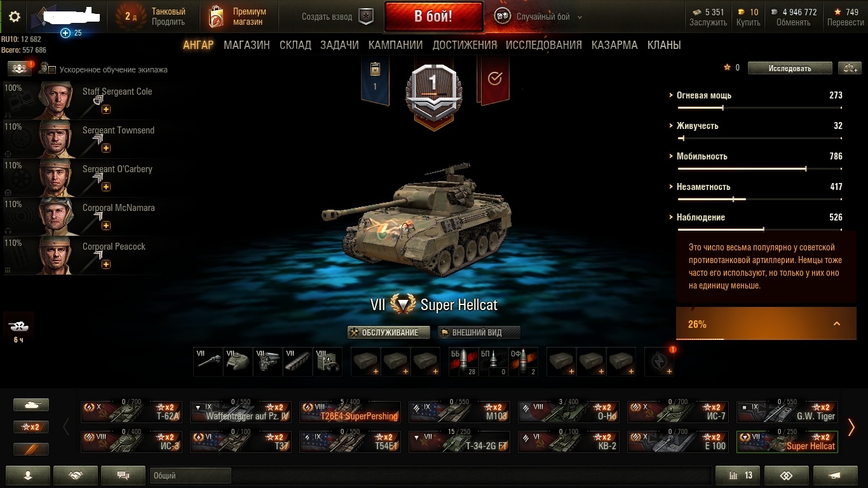Viewport: 868px width, 488px height.
Task: Toggle the x2 bonus carousel filter
Action: point(31,427)
